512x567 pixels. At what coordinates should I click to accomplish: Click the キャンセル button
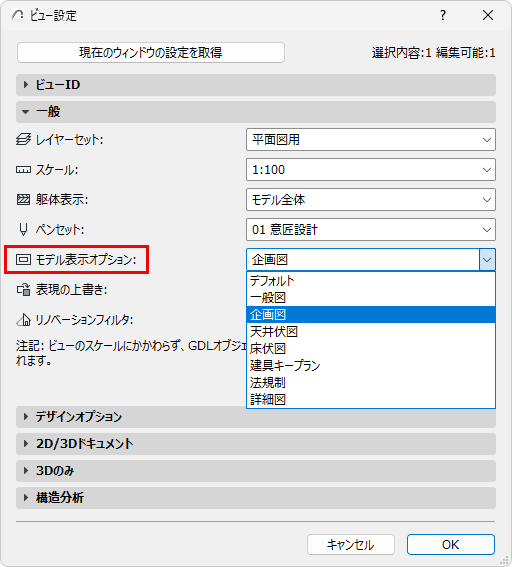(351, 545)
